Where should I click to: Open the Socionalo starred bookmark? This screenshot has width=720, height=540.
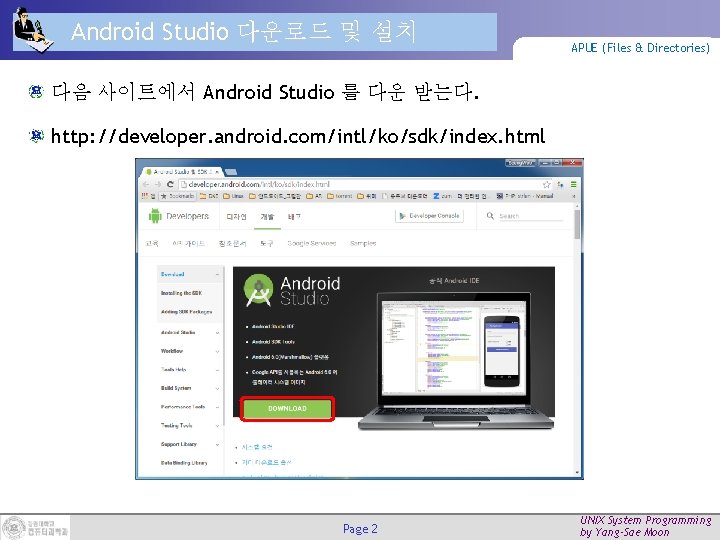tap(177, 196)
